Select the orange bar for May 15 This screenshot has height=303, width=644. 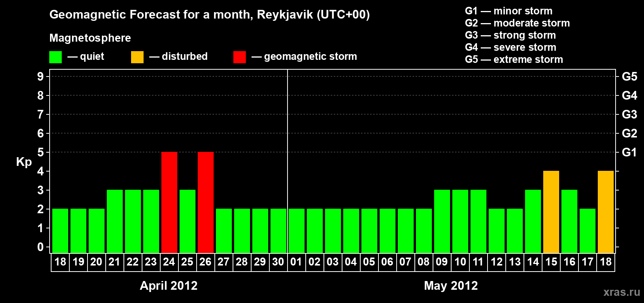point(551,212)
